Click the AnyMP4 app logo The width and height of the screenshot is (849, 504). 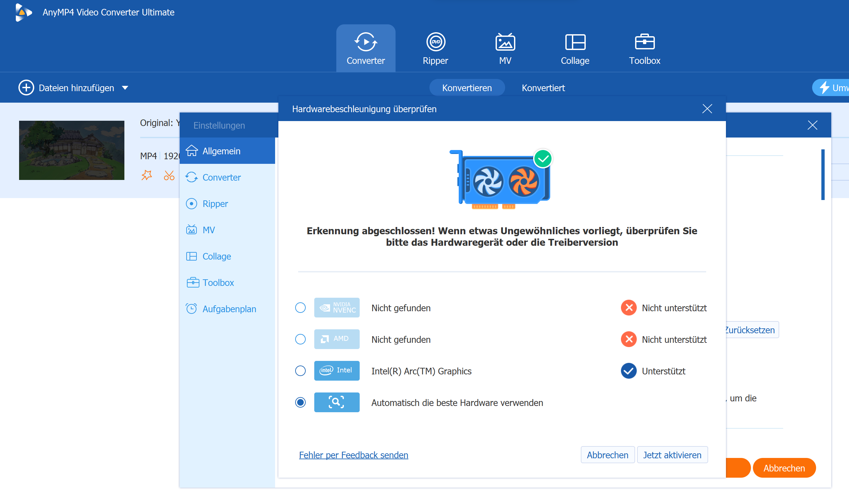pos(23,13)
